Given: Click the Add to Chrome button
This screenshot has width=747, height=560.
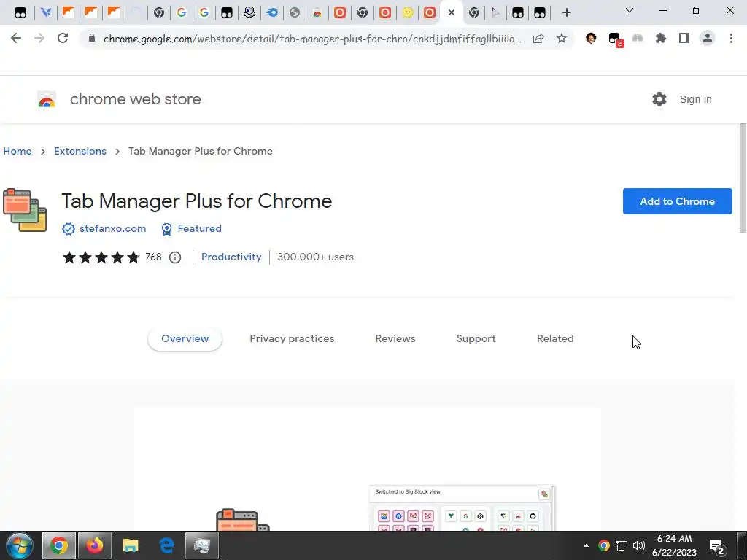Looking at the screenshot, I should click(677, 201).
